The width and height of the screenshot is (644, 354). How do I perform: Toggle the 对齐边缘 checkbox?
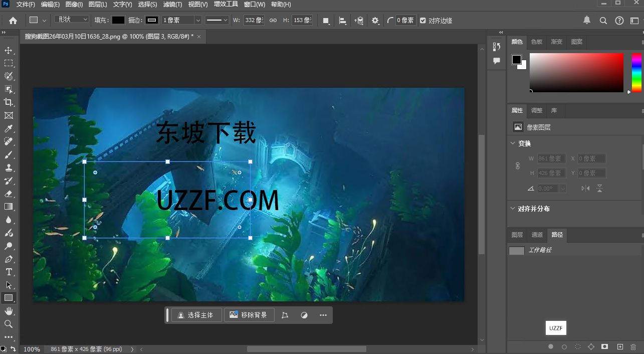pos(423,21)
